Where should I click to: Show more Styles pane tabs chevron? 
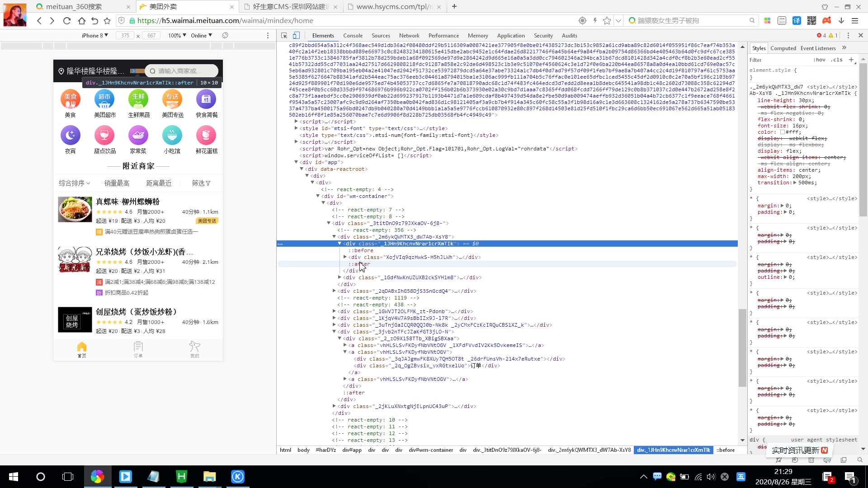(x=844, y=48)
